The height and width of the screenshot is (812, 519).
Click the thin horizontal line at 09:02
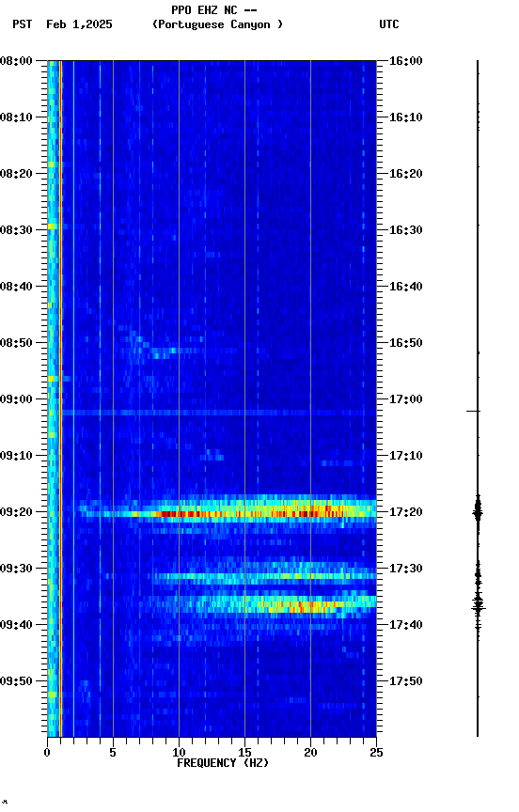tap(218, 413)
